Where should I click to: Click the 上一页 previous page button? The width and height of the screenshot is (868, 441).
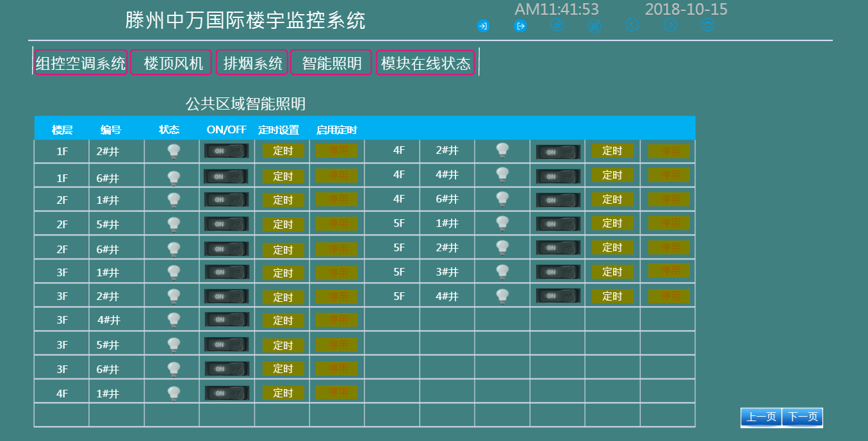coord(761,417)
